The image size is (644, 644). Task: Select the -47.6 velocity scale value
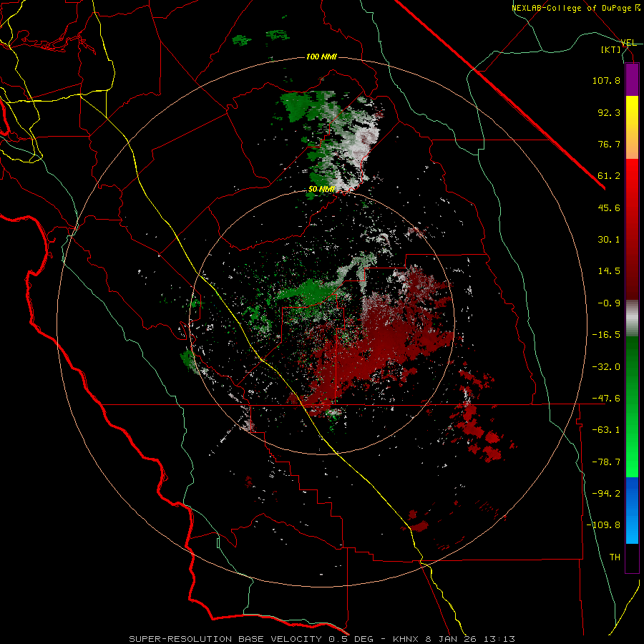pyautogui.click(x=606, y=399)
